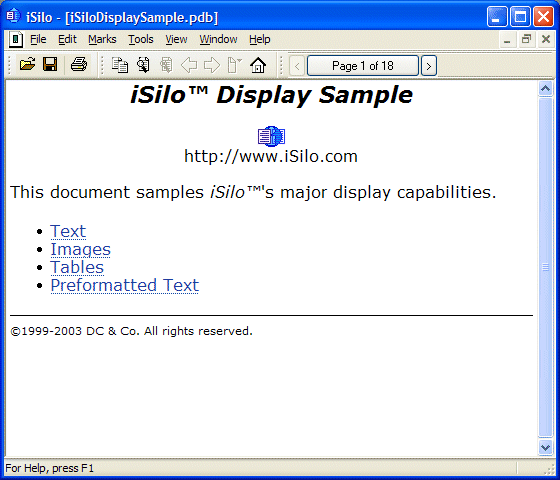Viewport: 560px width, 480px height.
Task: Click the document icon left of File menu
Action: point(16,39)
